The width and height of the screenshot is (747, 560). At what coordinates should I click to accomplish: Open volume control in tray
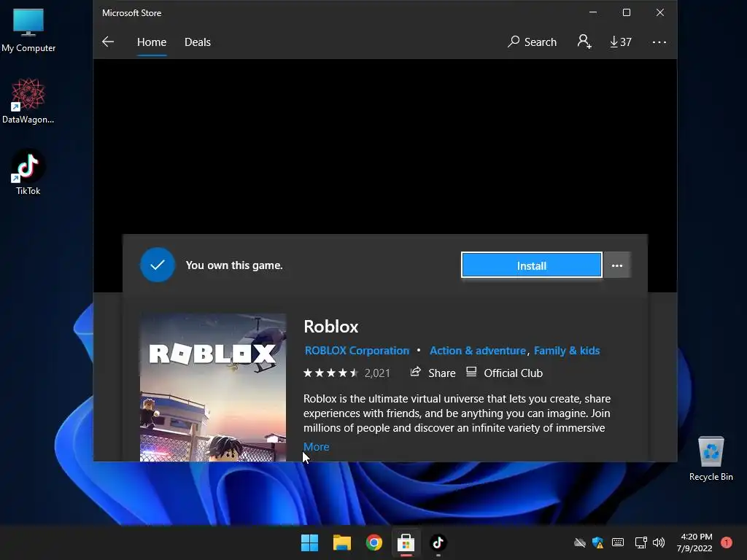click(659, 542)
